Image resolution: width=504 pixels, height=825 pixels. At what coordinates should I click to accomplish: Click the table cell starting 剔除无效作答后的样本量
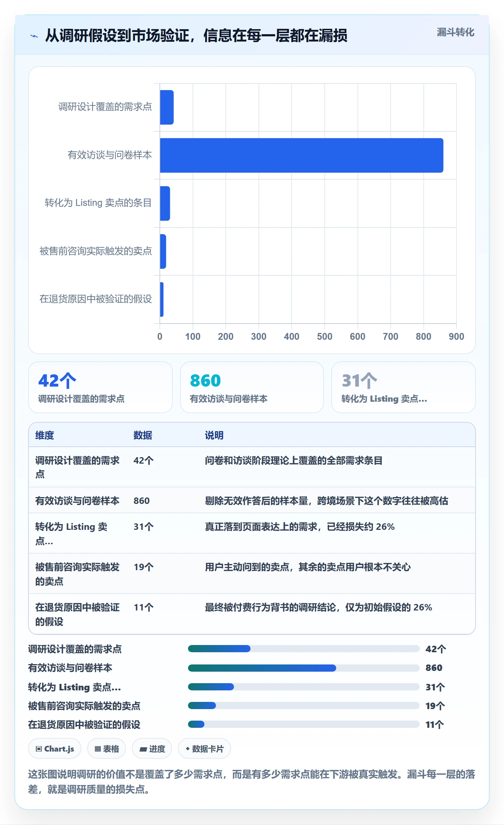(x=327, y=501)
